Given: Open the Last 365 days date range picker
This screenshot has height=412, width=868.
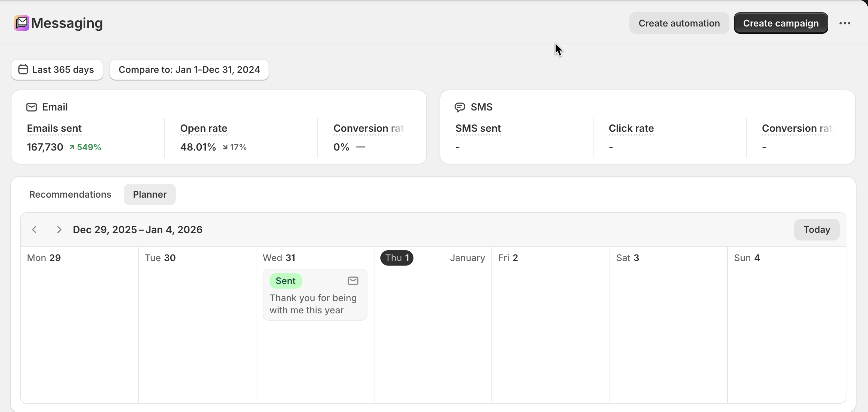Looking at the screenshot, I should [57, 70].
